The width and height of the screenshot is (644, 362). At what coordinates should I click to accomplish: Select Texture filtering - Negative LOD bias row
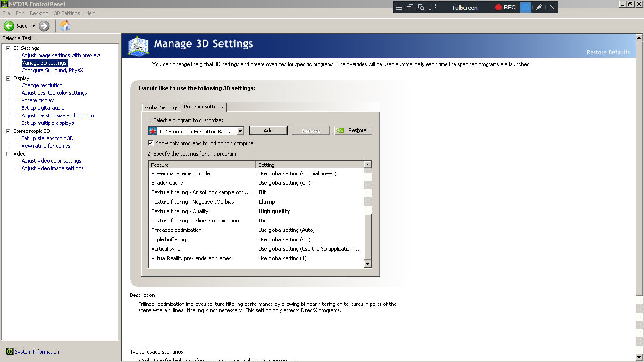coord(256,202)
